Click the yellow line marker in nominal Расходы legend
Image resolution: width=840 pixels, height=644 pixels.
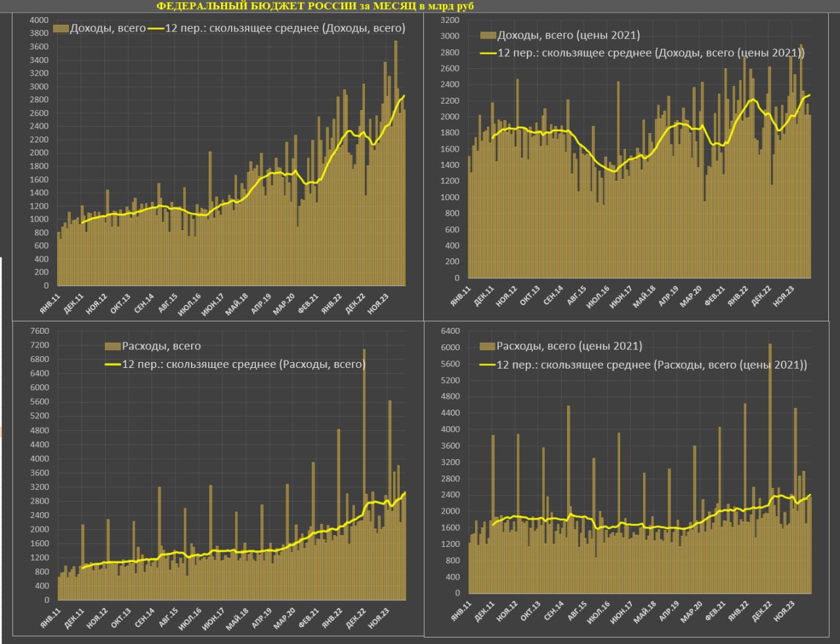113,365
